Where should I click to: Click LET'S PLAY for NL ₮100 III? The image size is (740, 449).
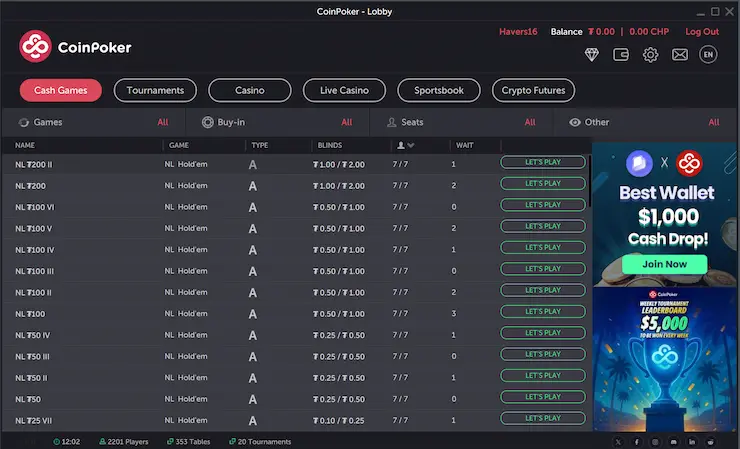point(543,269)
